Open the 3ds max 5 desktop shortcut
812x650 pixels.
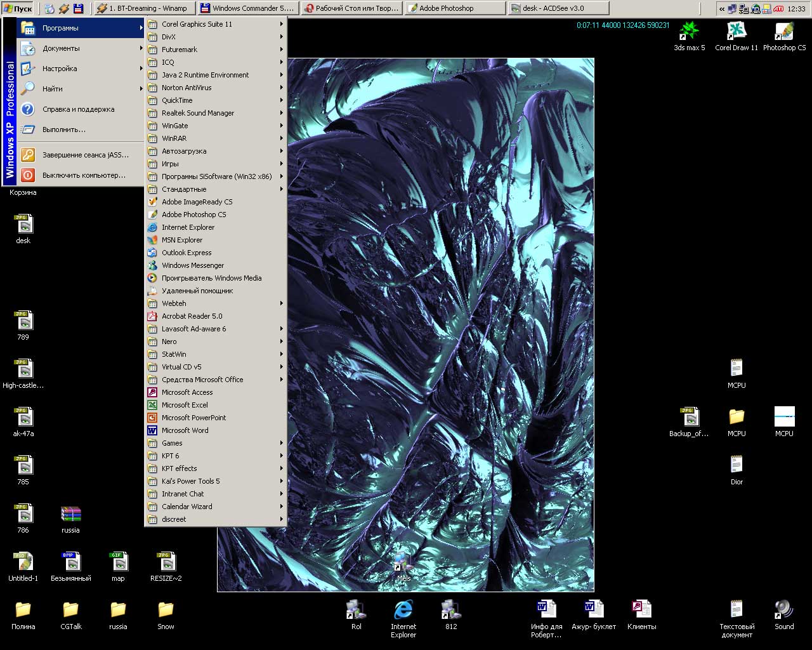[x=689, y=32]
